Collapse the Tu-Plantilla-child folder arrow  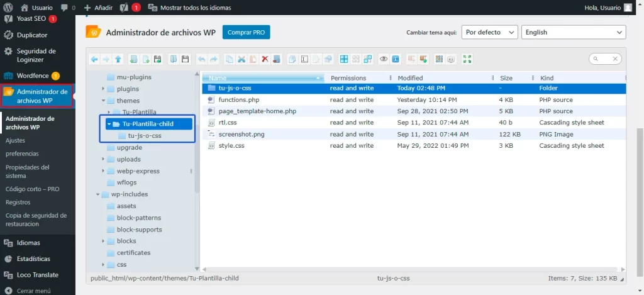click(109, 124)
